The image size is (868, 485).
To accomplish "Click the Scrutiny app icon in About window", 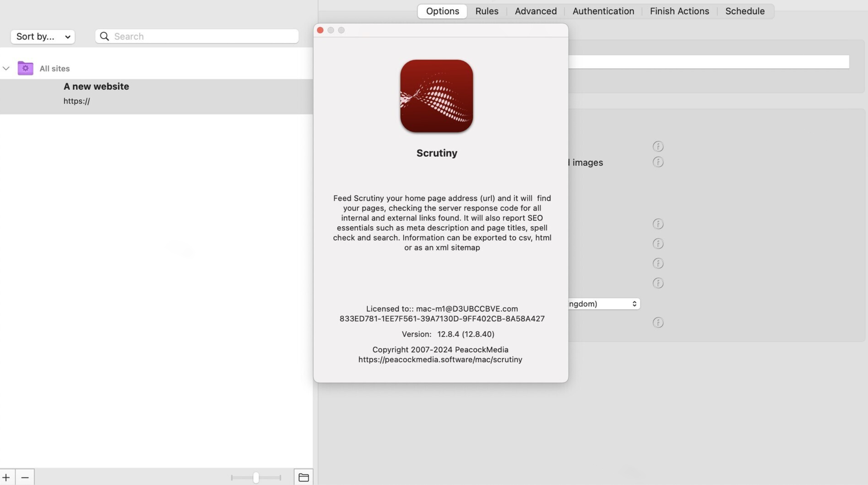I will pos(436,96).
